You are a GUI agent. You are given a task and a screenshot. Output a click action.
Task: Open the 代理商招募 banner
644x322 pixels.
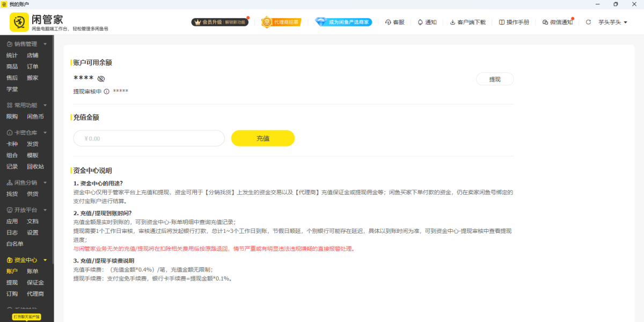point(281,22)
